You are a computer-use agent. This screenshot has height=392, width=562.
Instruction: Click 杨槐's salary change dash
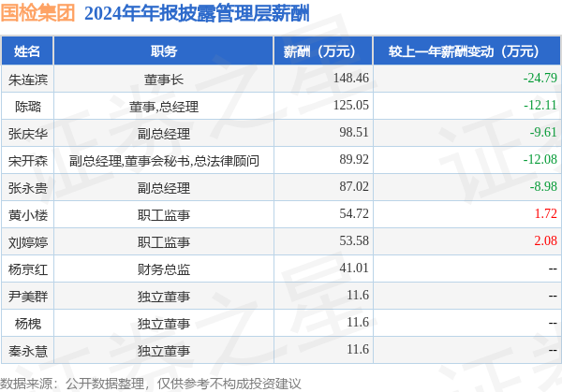pos(553,323)
